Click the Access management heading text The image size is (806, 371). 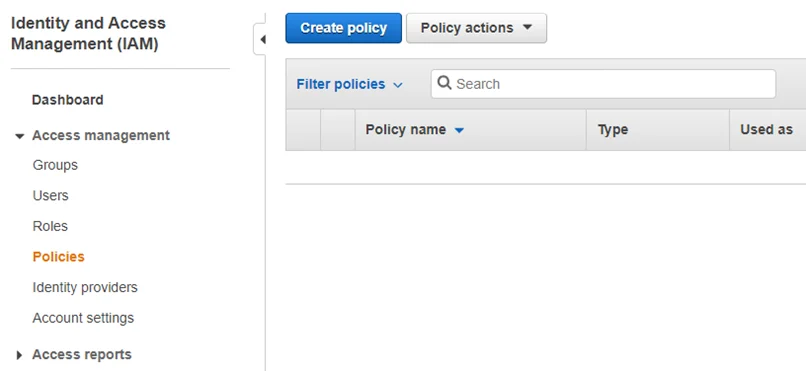pos(101,136)
